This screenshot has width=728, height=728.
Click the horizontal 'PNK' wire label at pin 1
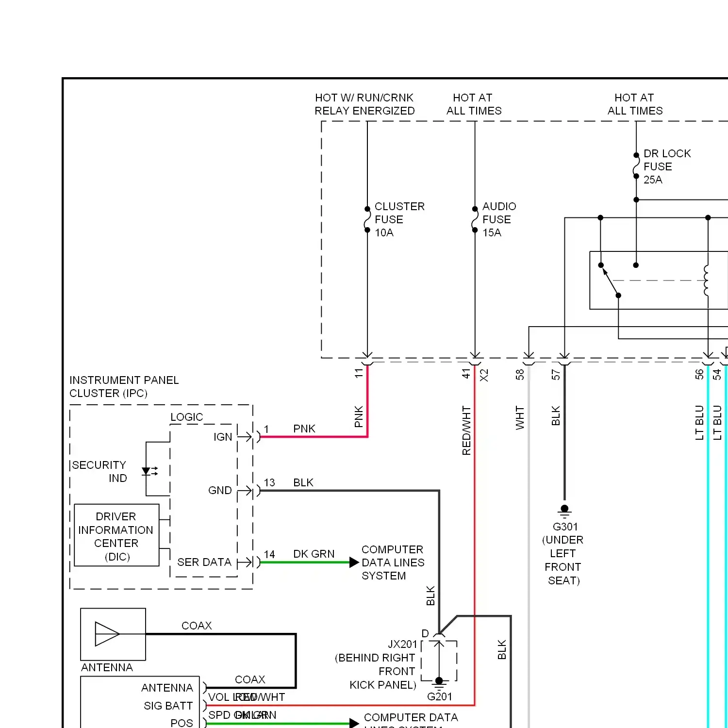[x=304, y=429]
